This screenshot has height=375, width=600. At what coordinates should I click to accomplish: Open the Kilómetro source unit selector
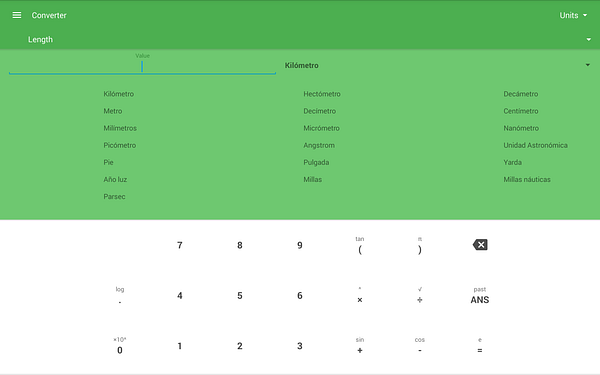click(x=437, y=65)
